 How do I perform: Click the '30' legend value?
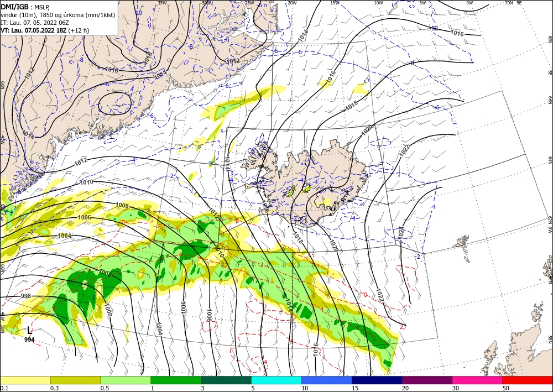[x=456, y=388]
